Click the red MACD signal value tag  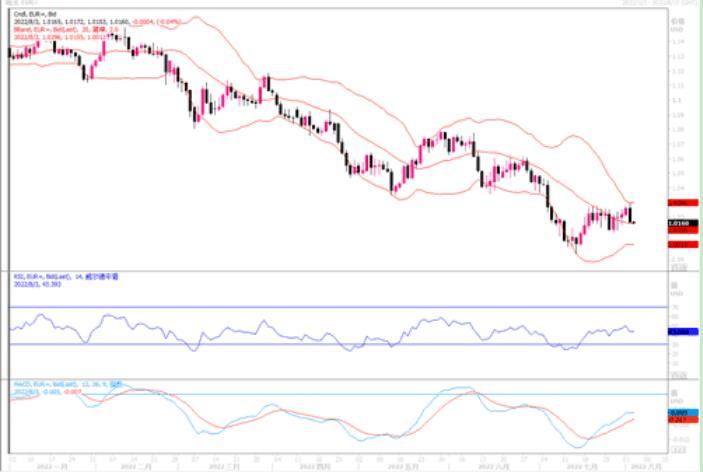coord(683,420)
